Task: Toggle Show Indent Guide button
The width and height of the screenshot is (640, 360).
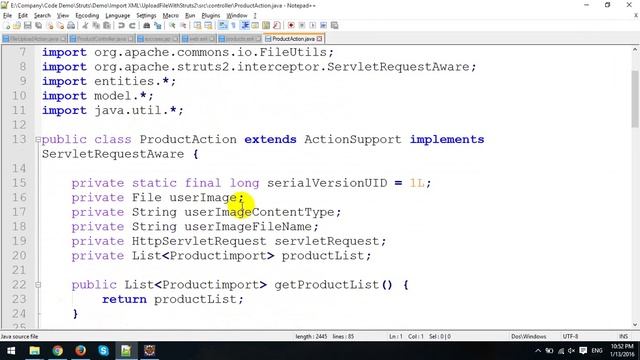Action: (x=245, y=25)
